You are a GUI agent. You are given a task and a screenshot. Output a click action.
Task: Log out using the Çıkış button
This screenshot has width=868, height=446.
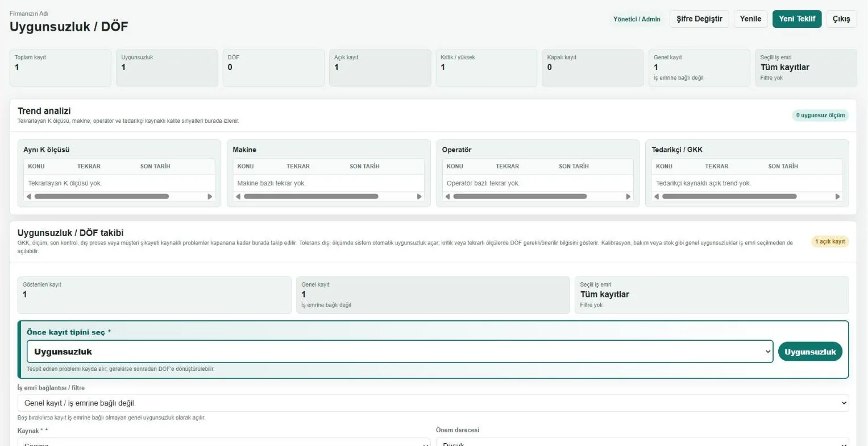(841, 19)
